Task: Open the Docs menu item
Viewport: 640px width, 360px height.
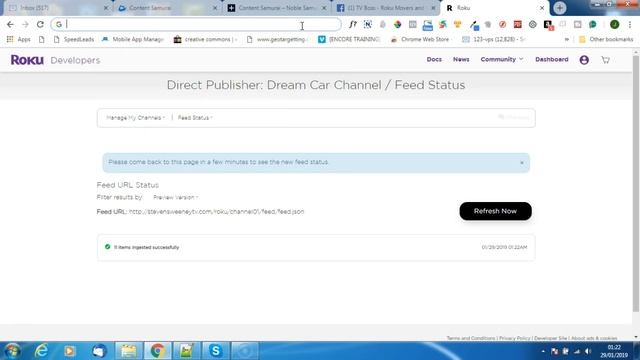Action: pos(434,60)
